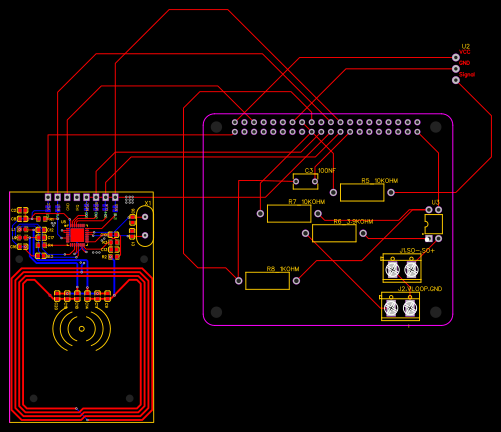The image size is (501, 432).
Task: Select the right pad of R6
Action: click(363, 233)
